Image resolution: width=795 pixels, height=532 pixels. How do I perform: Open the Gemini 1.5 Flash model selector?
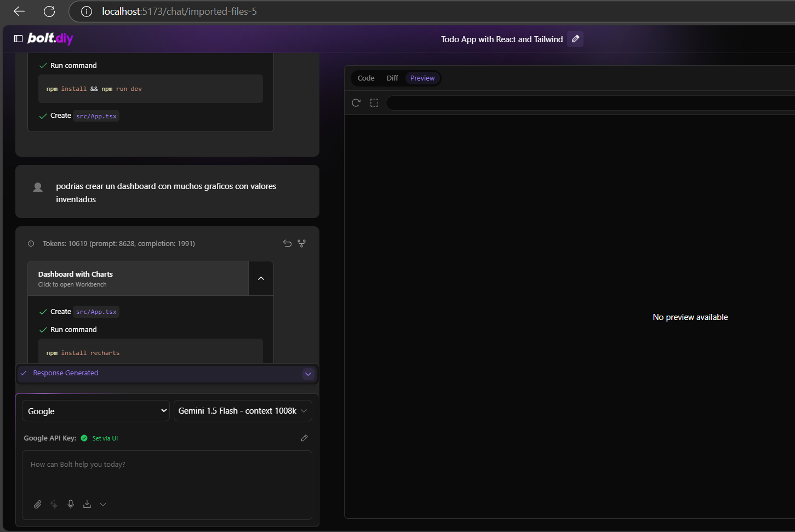pyautogui.click(x=243, y=411)
